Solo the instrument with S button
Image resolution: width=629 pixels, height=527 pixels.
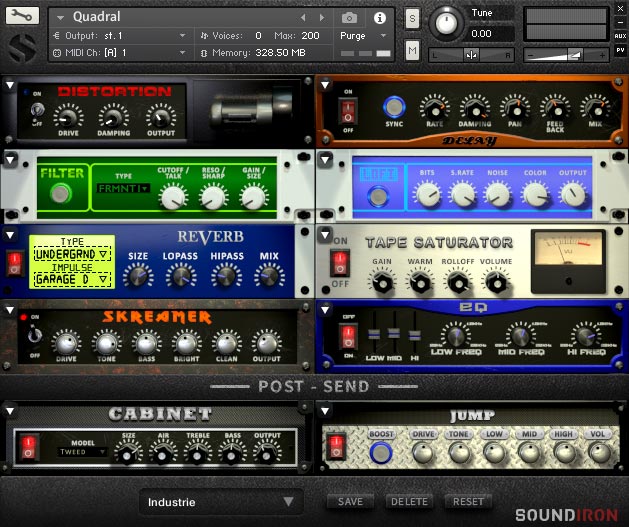(x=412, y=18)
